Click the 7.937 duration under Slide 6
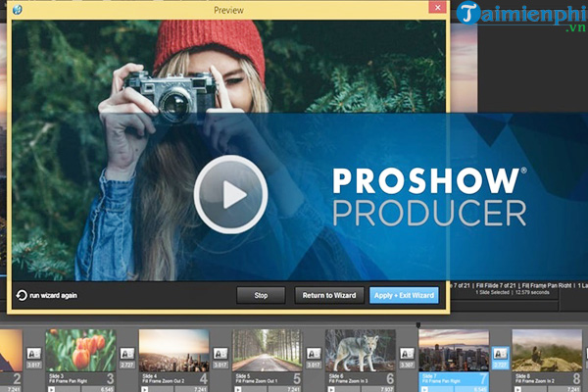 click(x=387, y=389)
